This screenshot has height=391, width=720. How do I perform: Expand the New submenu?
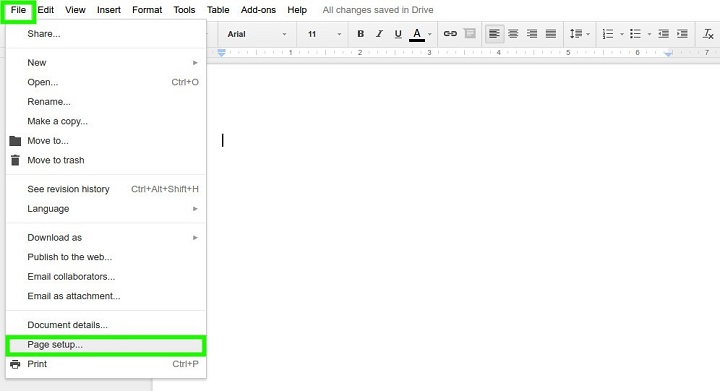point(106,62)
